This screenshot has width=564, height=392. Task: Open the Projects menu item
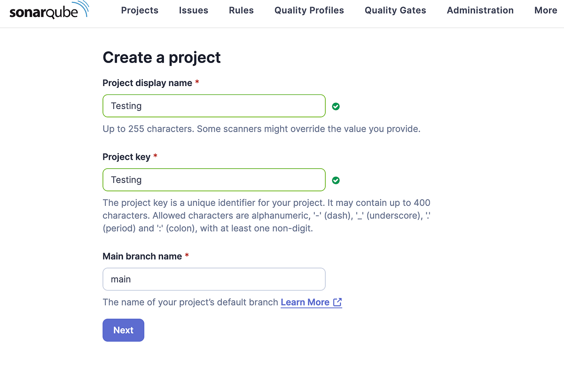(x=140, y=10)
